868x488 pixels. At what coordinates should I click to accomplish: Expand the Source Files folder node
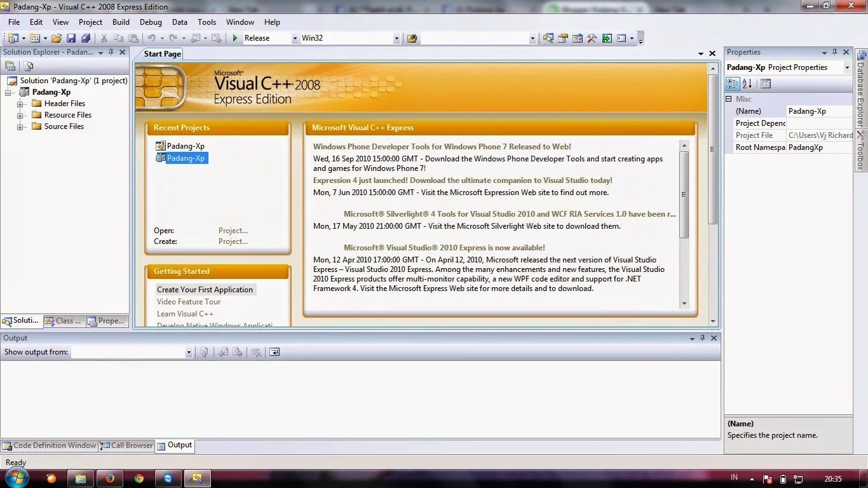coord(20,126)
